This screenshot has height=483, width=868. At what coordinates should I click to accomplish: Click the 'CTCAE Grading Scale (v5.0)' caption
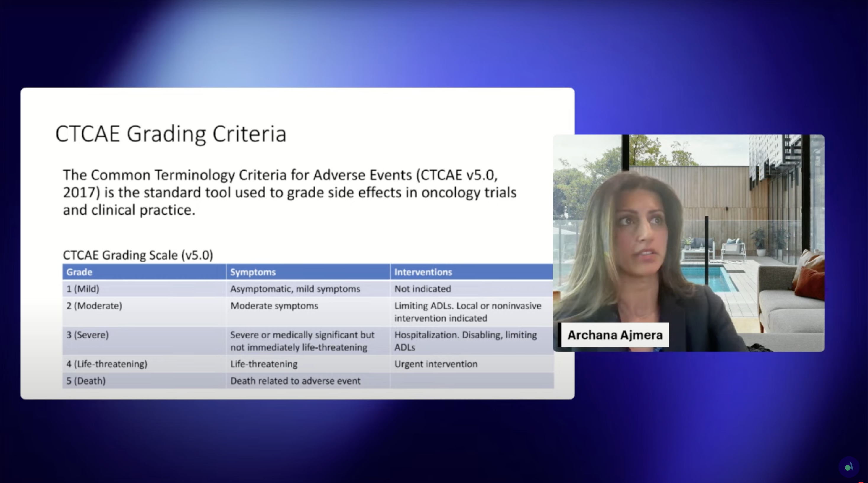(x=138, y=255)
